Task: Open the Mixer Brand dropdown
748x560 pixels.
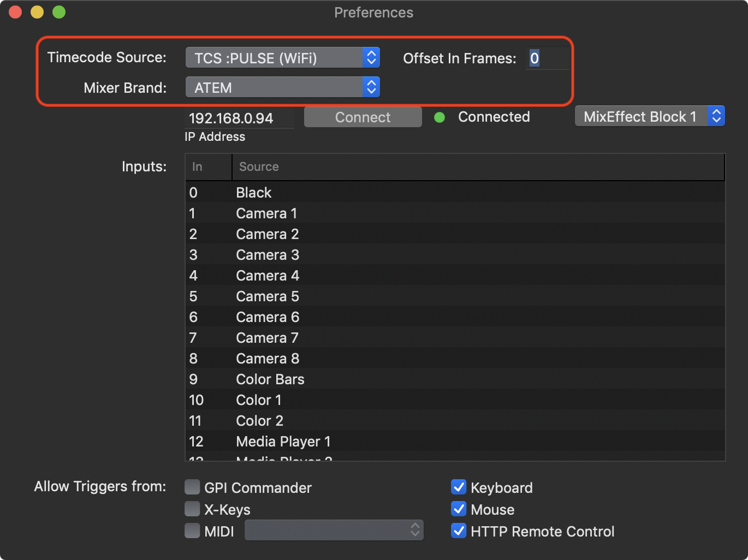Action: point(282,87)
